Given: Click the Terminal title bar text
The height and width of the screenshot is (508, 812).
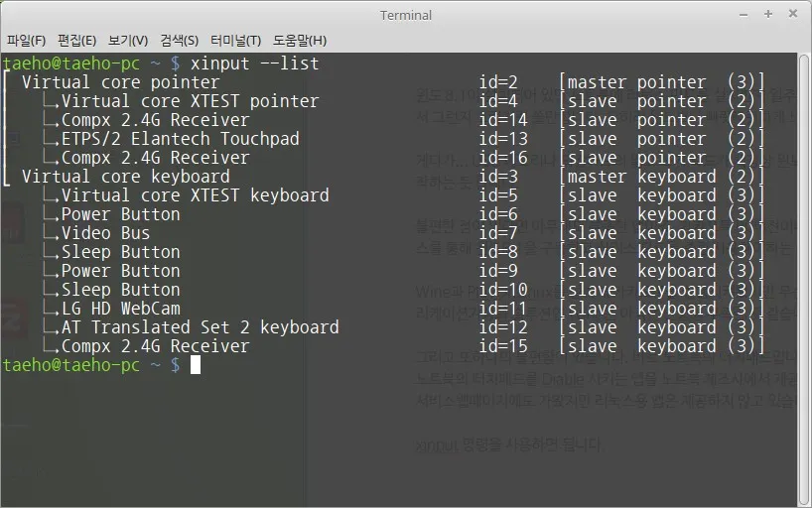Looking at the screenshot, I should tap(406, 15).
